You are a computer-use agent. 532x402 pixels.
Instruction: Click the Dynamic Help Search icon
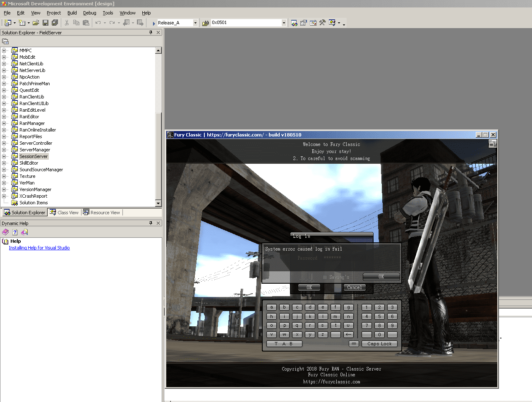pyautogui.click(x=24, y=232)
